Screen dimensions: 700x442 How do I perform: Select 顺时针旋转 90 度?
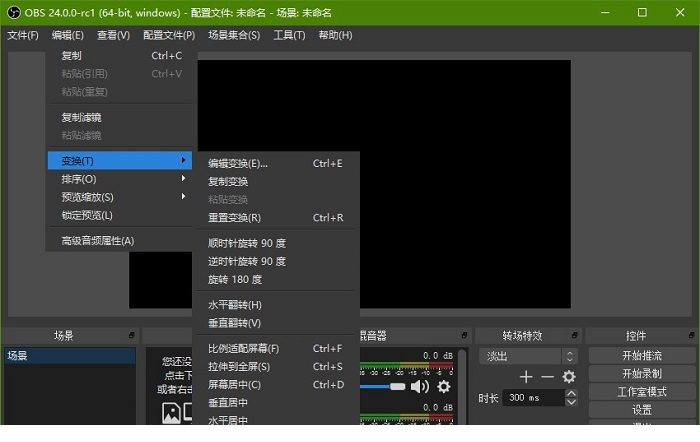(276, 243)
